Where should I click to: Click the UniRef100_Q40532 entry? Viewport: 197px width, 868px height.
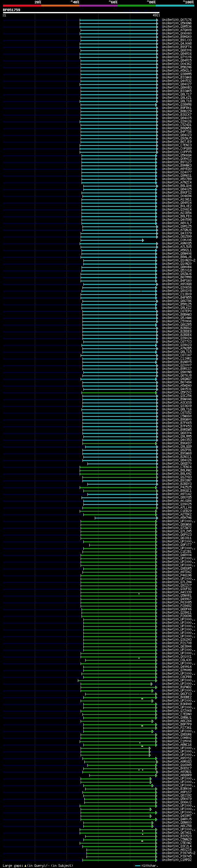[177, 81]
